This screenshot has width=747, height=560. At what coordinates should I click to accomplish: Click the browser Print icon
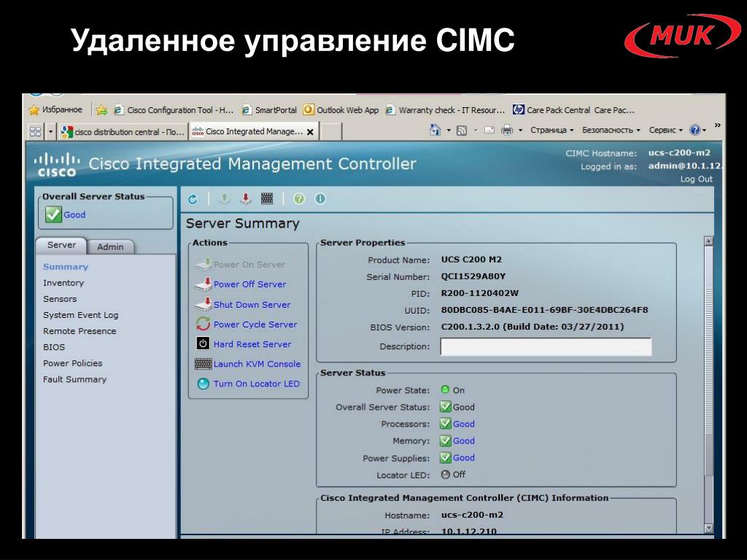pyautogui.click(x=507, y=130)
